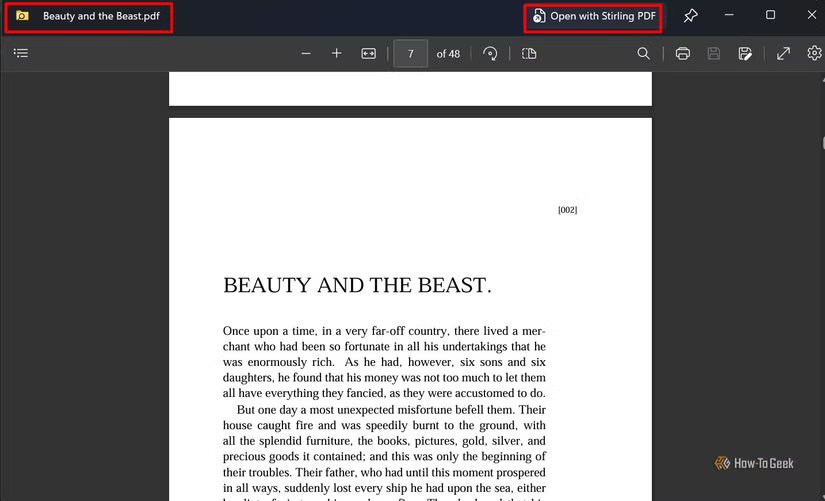Minimize the preview window

pyautogui.click(x=729, y=15)
